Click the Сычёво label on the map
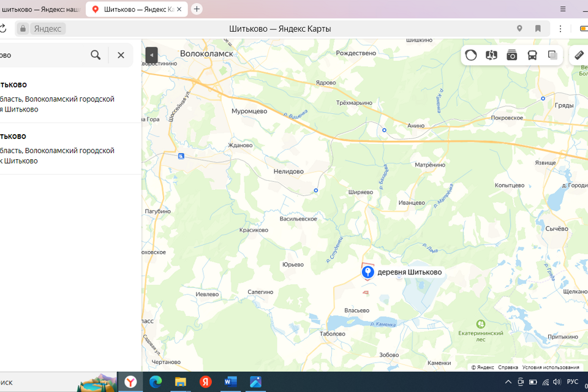The image size is (588, 392). tap(557, 228)
